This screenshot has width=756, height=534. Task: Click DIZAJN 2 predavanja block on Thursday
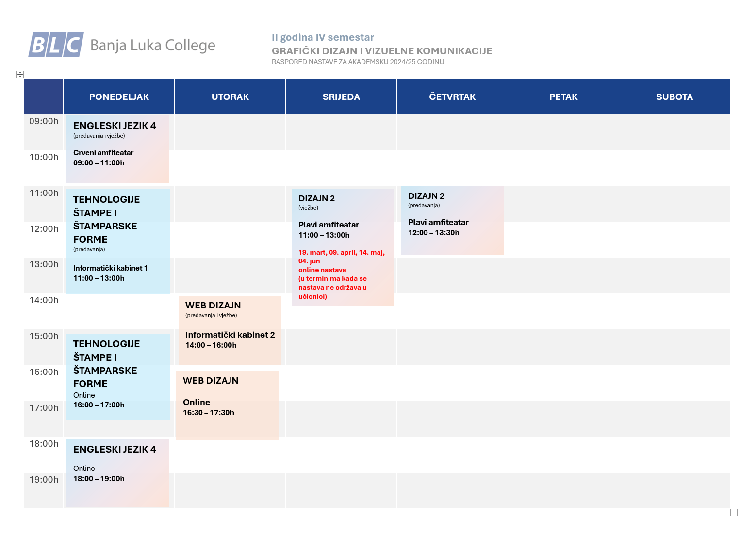coord(453,221)
